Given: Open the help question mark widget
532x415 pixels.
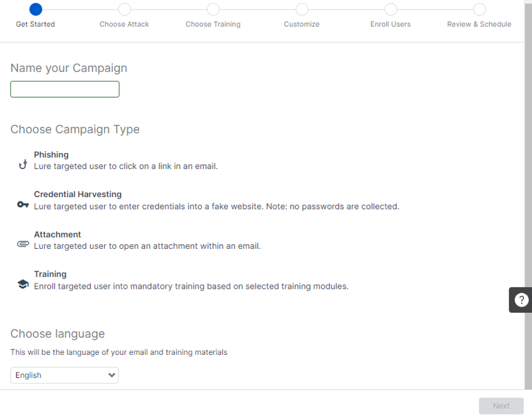Looking at the screenshot, I should click(x=521, y=299).
